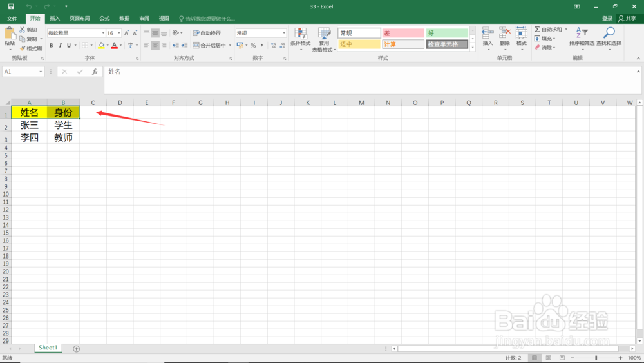Image resolution: width=644 pixels, height=363 pixels.
Task: Click the Font Color A icon
Action: point(114,45)
